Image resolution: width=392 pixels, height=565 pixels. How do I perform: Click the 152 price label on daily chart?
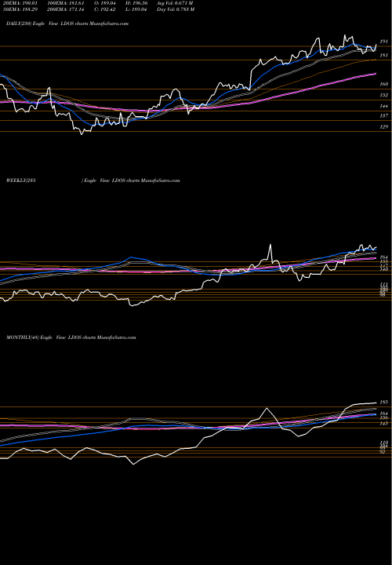tap(384, 95)
